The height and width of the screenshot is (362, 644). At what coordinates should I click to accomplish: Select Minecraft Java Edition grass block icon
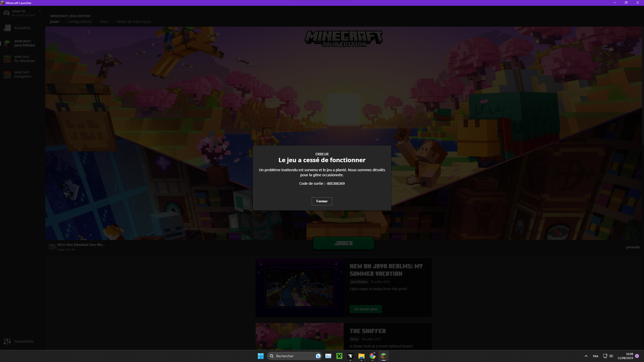pos(7,43)
